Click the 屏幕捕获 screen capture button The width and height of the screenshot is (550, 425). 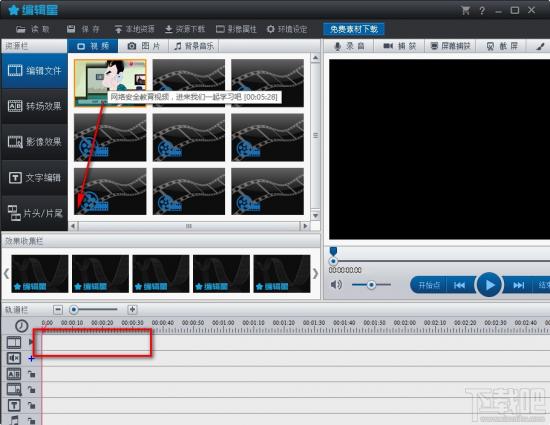[x=450, y=46]
